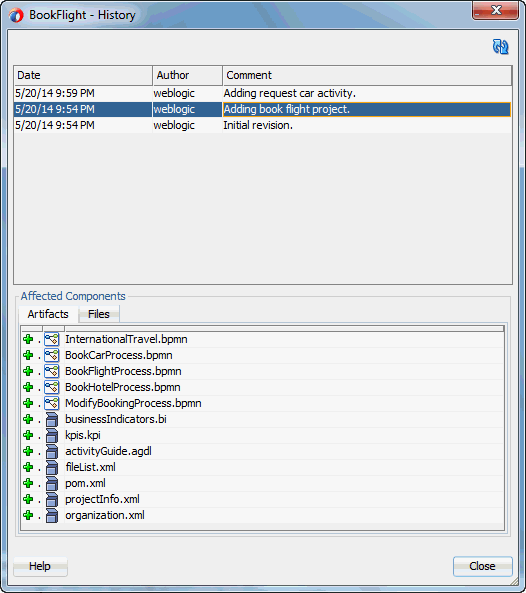Select the 'Adding request car activity' revision
The width and height of the screenshot is (526, 593).
pos(262,93)
